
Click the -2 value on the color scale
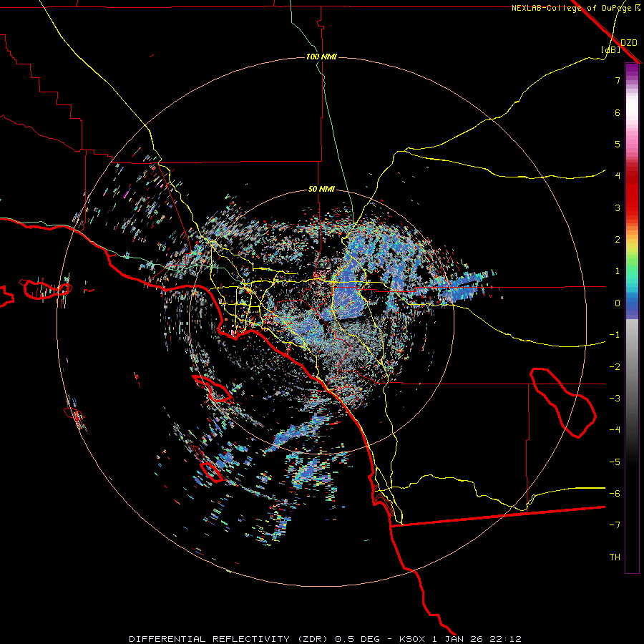(615, 367)
